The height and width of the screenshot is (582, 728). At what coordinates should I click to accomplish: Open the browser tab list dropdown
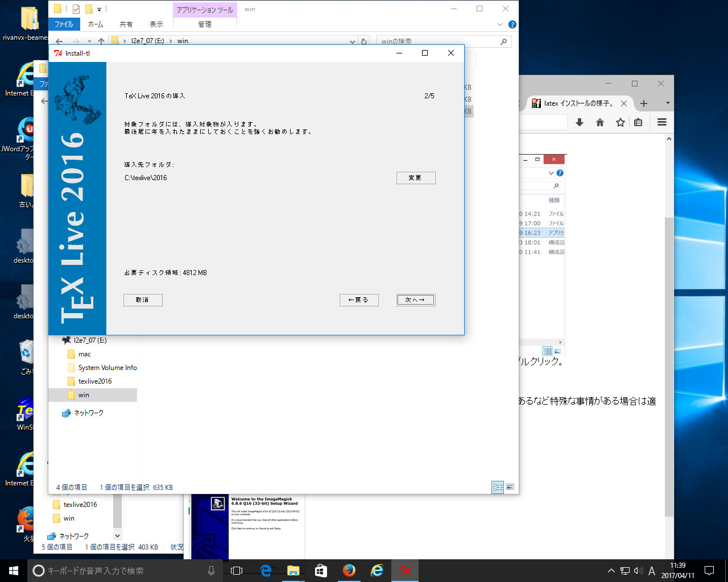tap(668, 103)
